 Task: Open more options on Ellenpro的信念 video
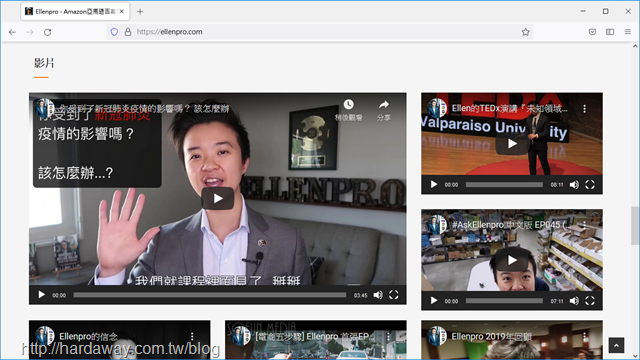[x=192, y=336]
